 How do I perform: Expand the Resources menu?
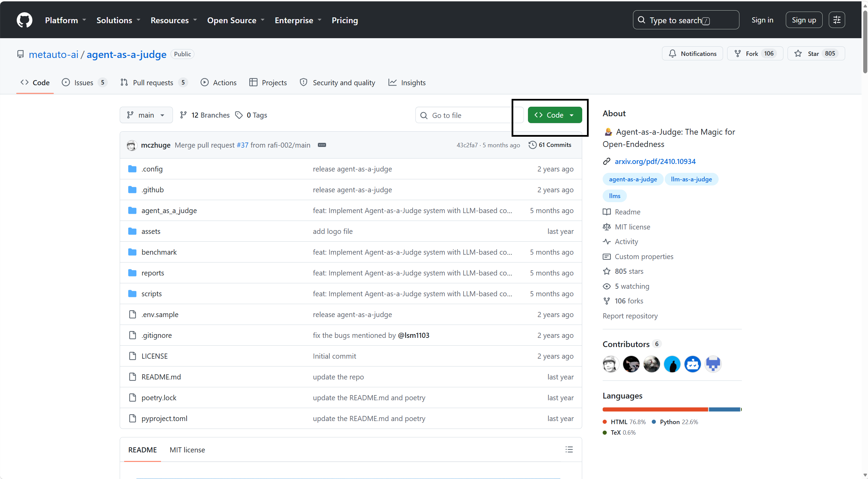(x=174, y=20)
